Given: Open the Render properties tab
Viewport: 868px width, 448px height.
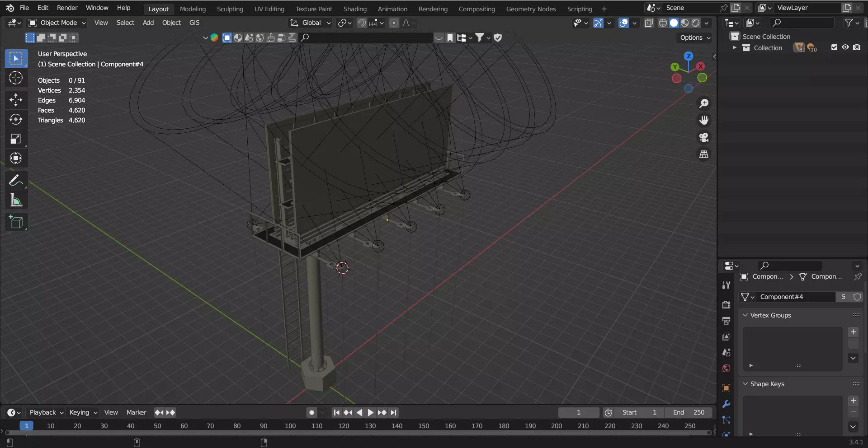Looking at the screenshot, I should tap(726, 305).
